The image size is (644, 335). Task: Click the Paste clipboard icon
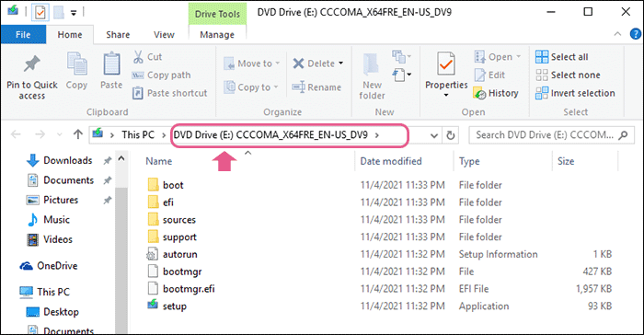[x=111, y=64]
